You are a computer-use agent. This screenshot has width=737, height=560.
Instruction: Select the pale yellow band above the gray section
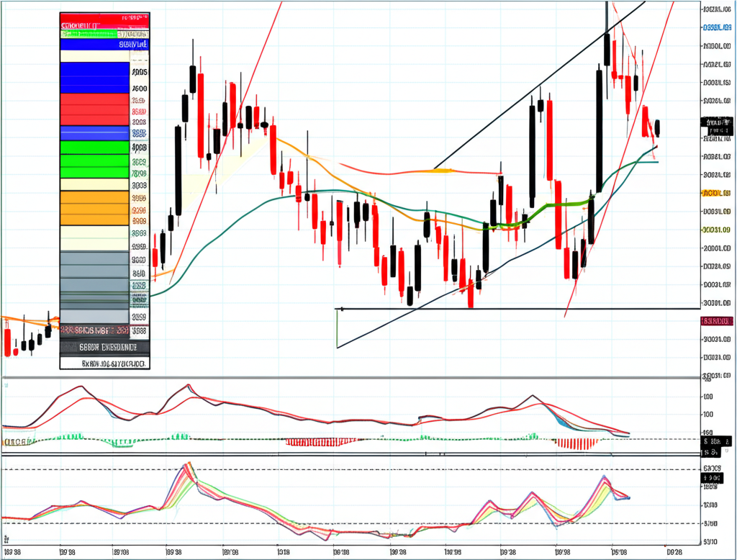coord(94,238)
